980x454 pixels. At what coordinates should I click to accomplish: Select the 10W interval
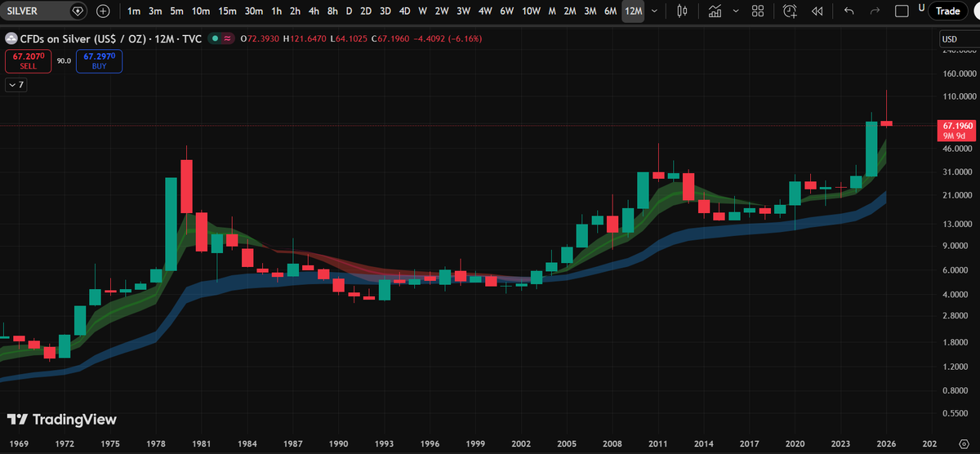tap(531, 11)
